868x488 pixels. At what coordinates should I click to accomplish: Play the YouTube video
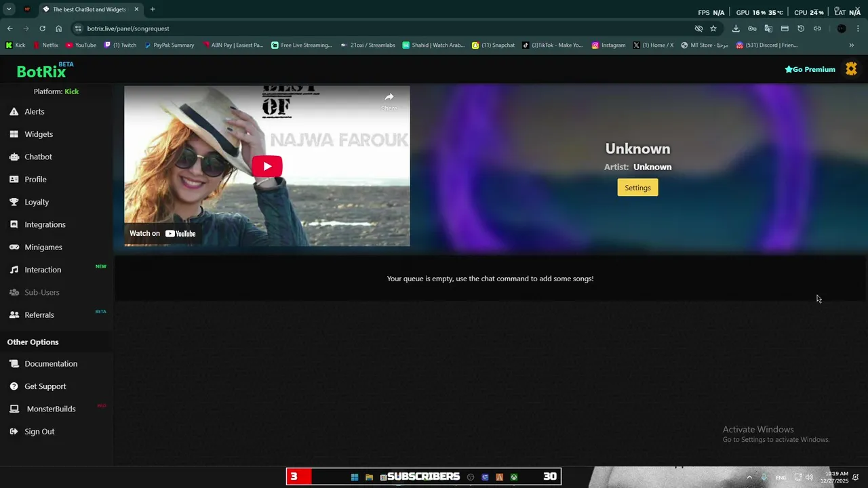click(267, 166)
